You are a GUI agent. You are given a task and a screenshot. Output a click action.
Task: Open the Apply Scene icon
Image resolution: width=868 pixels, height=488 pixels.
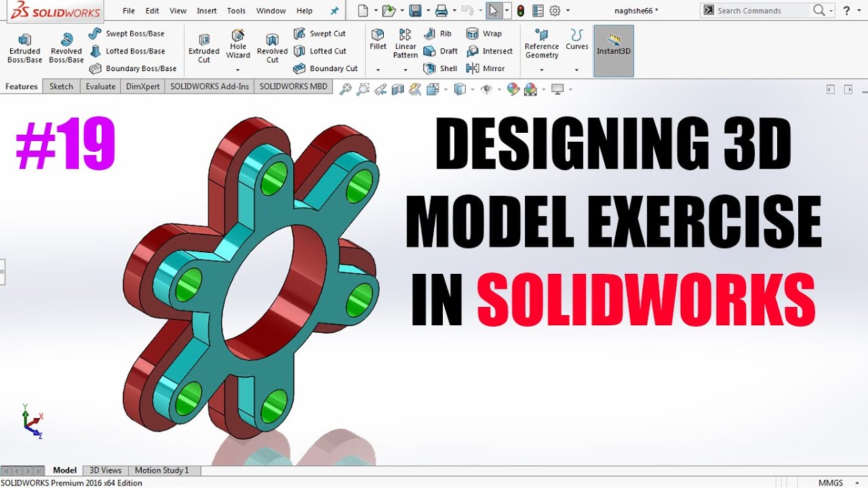coord(530,89)
